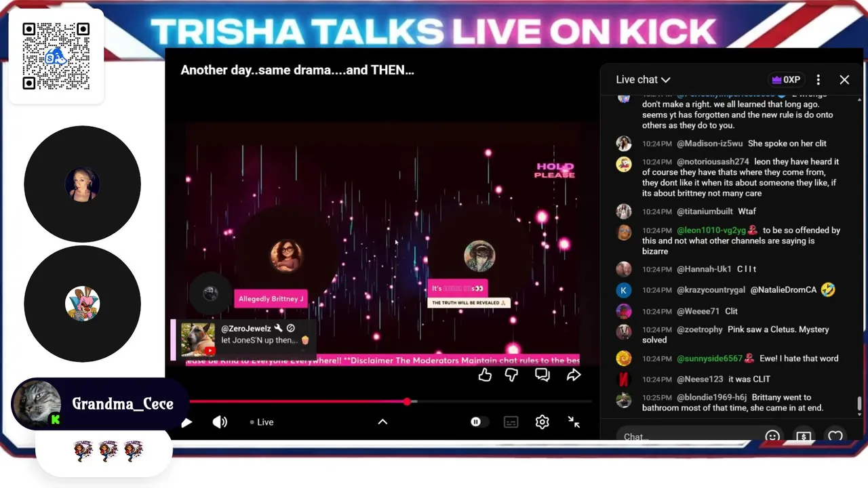Click @Madison-iz5wu's avatar in chat
Viewport: 868px width, 488px height.
[x=624, y=143]
